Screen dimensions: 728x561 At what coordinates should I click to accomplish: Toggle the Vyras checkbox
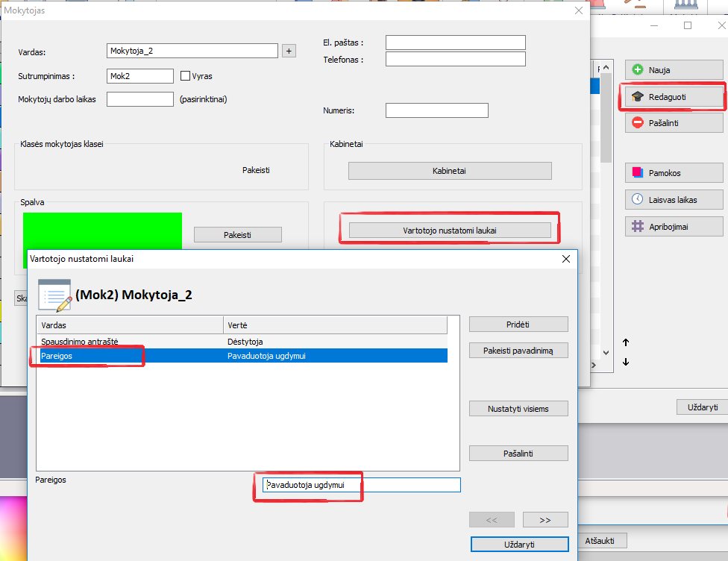186,76
